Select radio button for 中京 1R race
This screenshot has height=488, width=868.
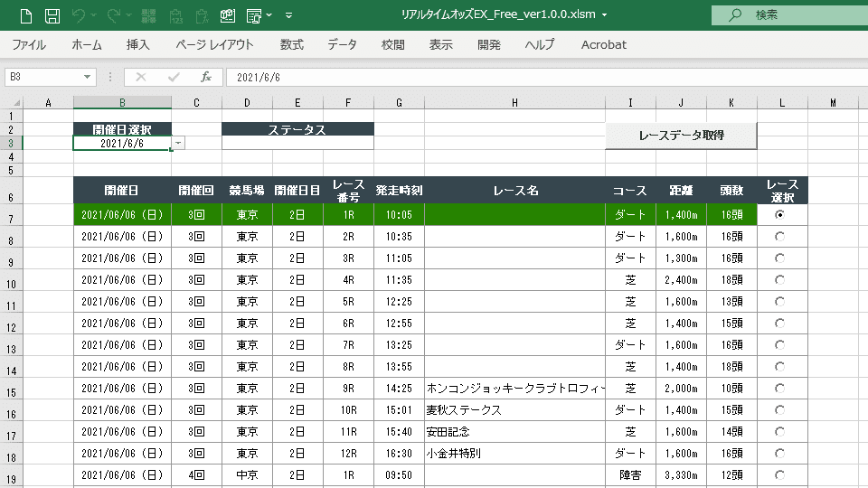(780, 474)
